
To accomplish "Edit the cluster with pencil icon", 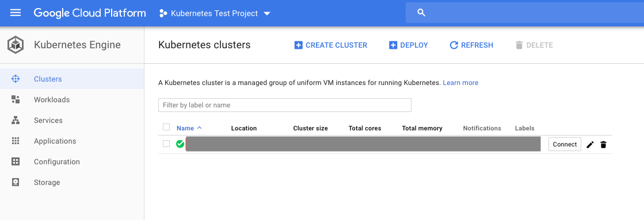I will 590,145.
